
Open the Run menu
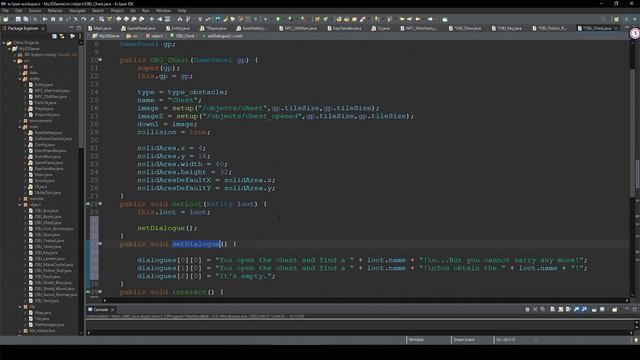click(x=146, y=11)
